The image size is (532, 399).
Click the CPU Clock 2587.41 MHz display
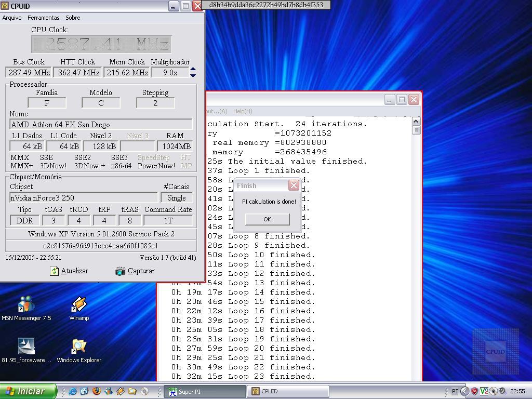101,44
